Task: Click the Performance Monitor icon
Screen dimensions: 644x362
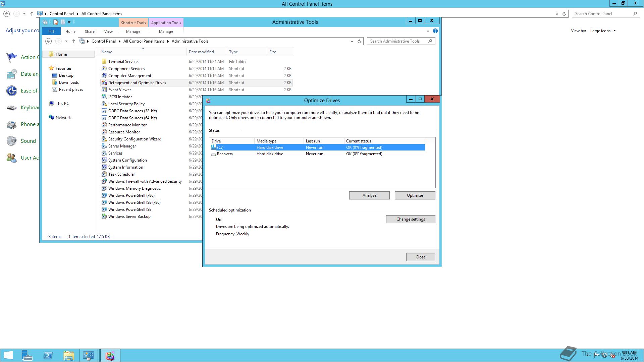Action: 104,125
